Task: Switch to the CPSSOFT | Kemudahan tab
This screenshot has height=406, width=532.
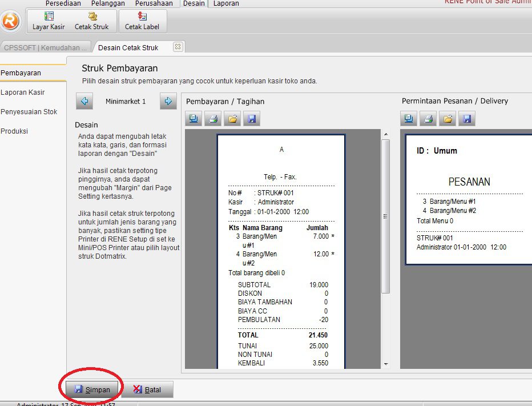Action: click(x=45, y=47)
